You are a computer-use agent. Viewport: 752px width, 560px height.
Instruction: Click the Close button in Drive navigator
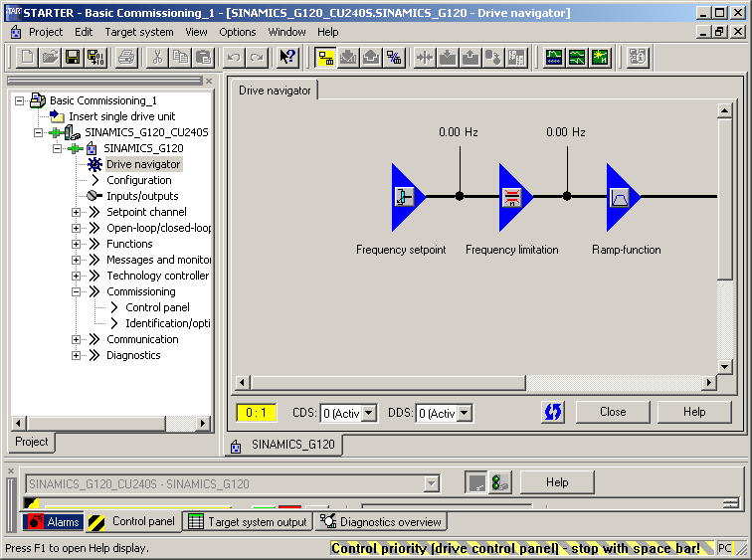coord(613,412)
